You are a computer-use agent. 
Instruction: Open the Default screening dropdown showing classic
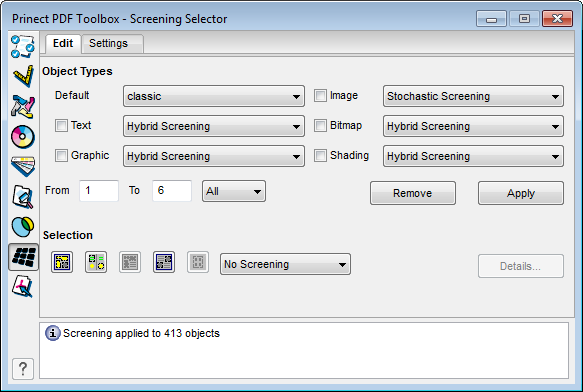(214, 96)
